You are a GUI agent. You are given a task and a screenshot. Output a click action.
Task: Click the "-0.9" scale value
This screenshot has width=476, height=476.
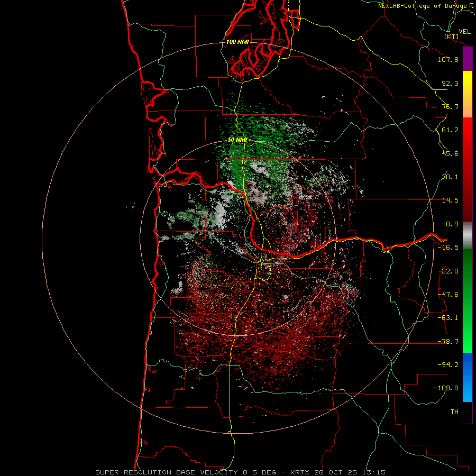(x=450, y=224)
